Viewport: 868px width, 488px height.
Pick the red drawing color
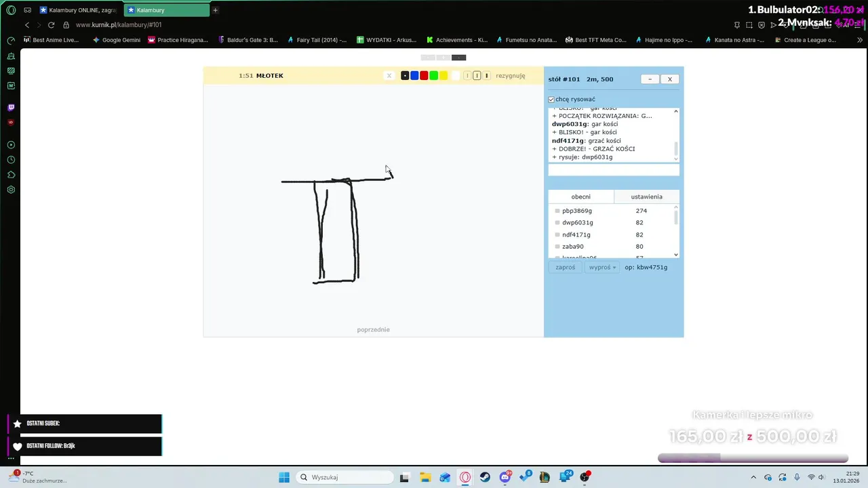point(424,75)
